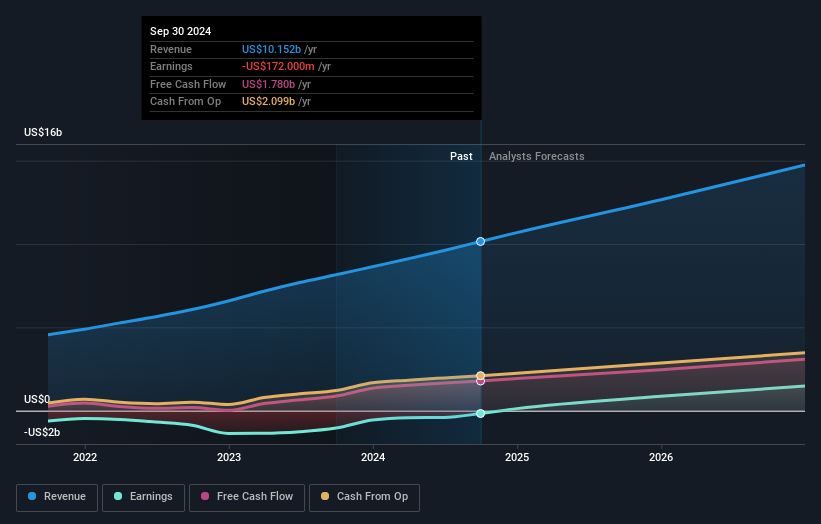Select the 2024 x-axis label
This screenshot has height=524, width=821.
(373, 457)
